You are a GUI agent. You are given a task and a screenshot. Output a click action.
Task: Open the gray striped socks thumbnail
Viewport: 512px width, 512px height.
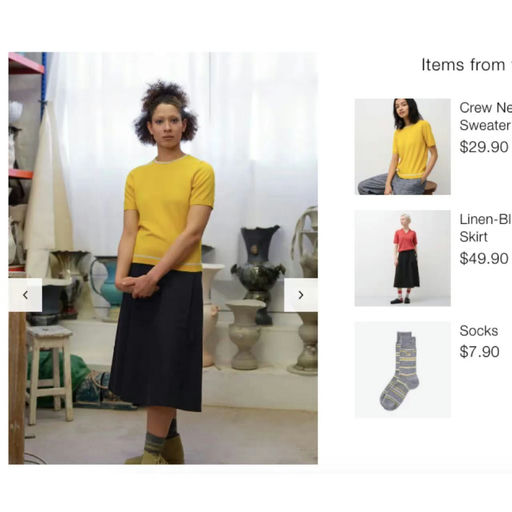click(403, 369)
